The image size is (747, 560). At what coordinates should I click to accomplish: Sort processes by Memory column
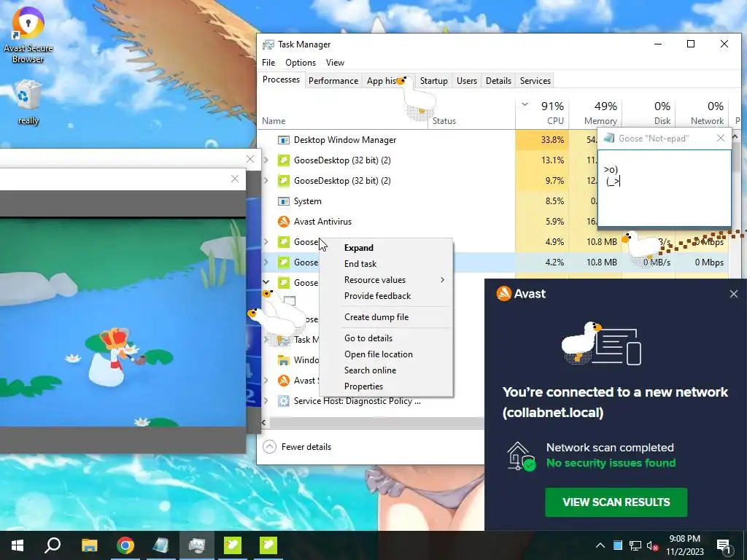pyautogui.click(x=595, y=113)
